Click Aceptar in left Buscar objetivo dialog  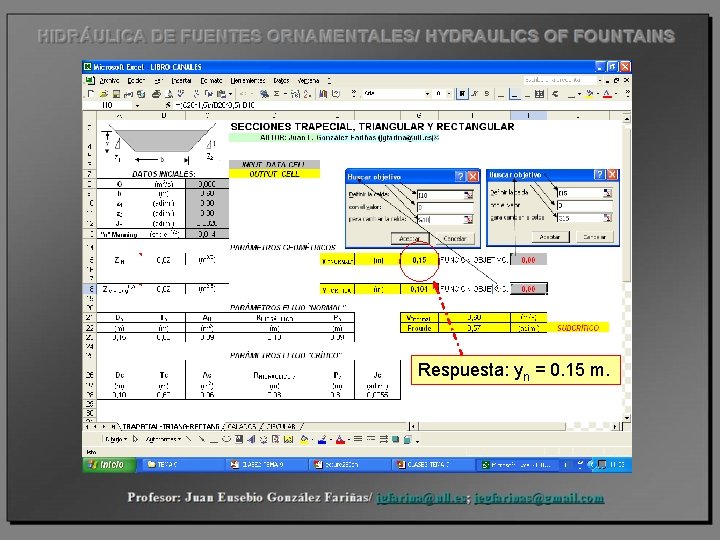[410, 238]
